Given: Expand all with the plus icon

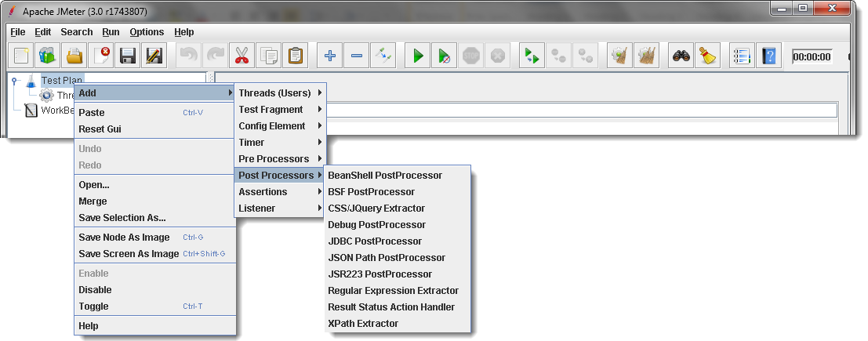Looking at the screenshot, I should coord(330,56).
